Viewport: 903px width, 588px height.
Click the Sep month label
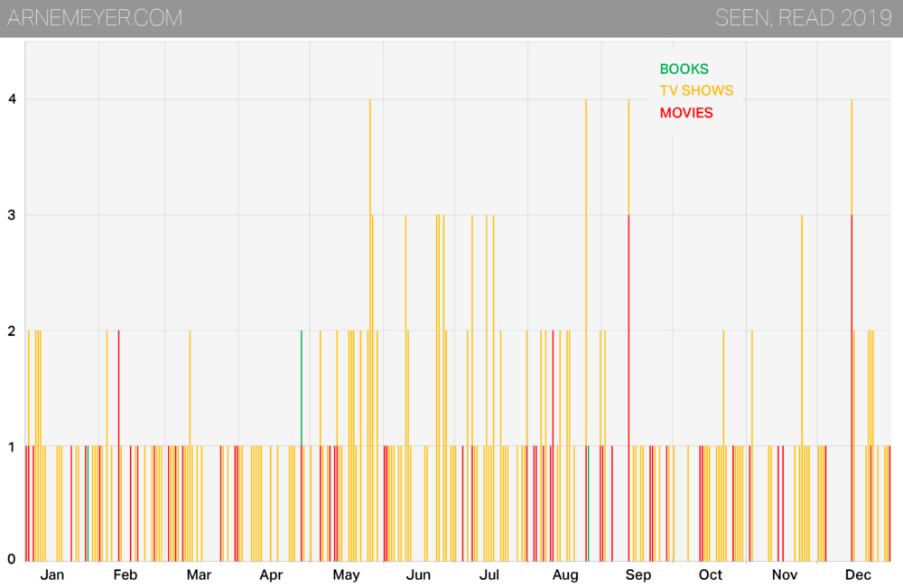(638, 574)
